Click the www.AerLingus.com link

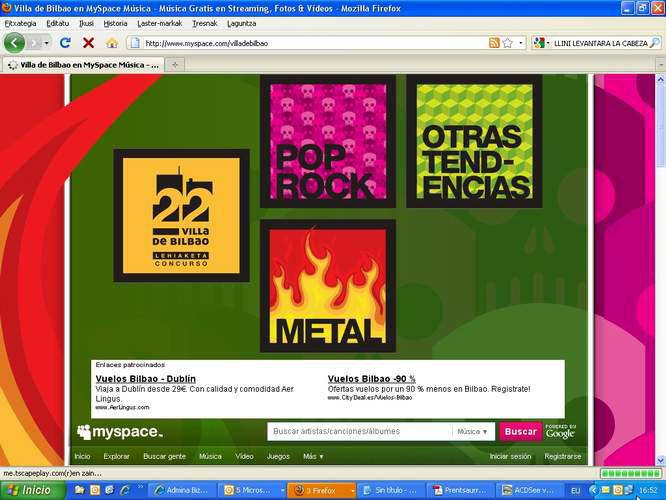coord(122,407)
